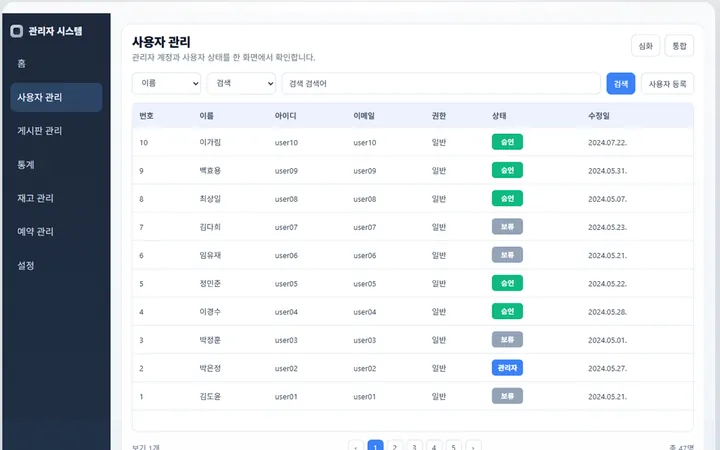Click the 승인 badge in the user08 row
This screenshot has height=450, width=720.
click(507, 198)
